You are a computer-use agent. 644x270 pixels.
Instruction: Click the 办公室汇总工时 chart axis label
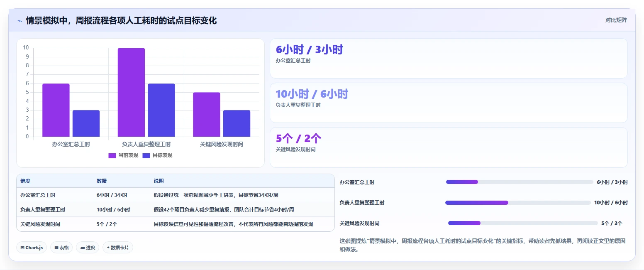pyautogui.click(x=71, y=144)
